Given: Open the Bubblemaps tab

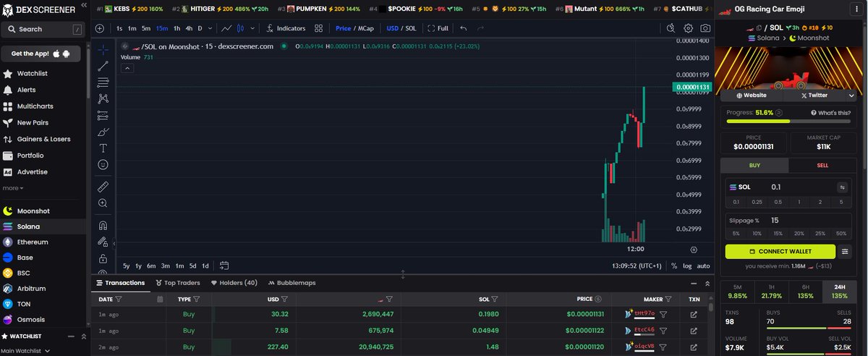Looking at the screenshot, I should tap(292, 283).
